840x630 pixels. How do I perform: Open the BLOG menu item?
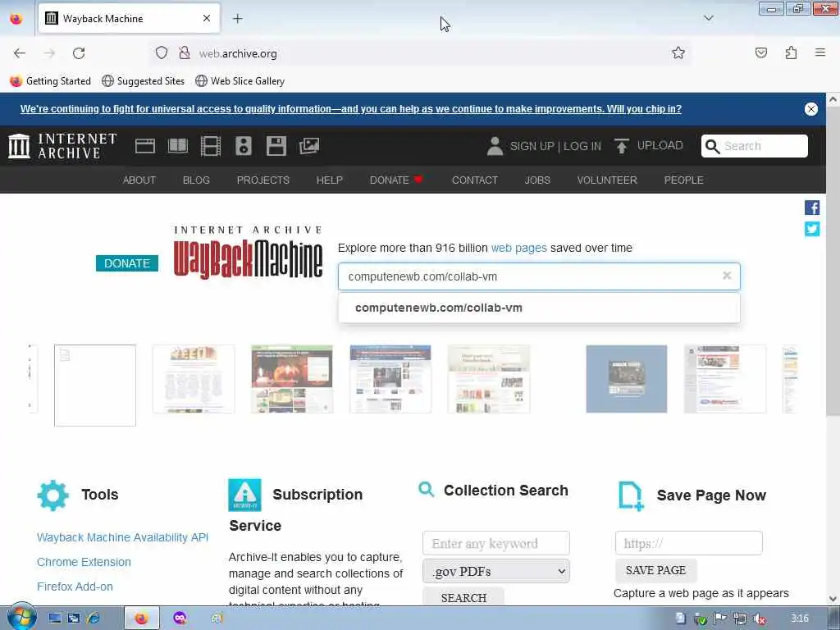point(196,180)
